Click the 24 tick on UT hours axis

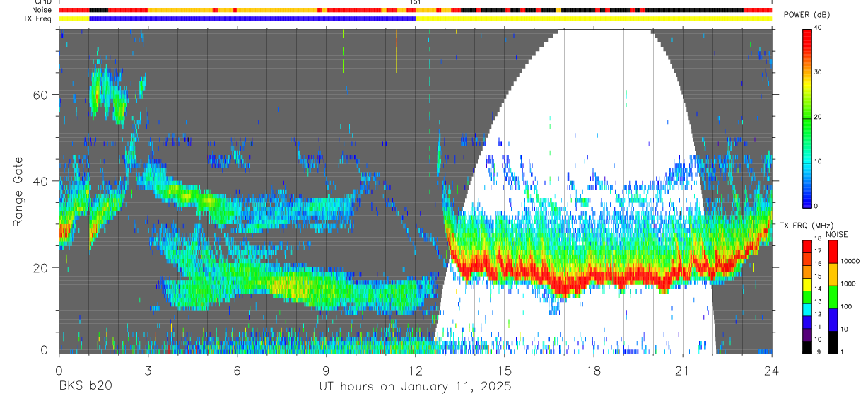[772, 371]
